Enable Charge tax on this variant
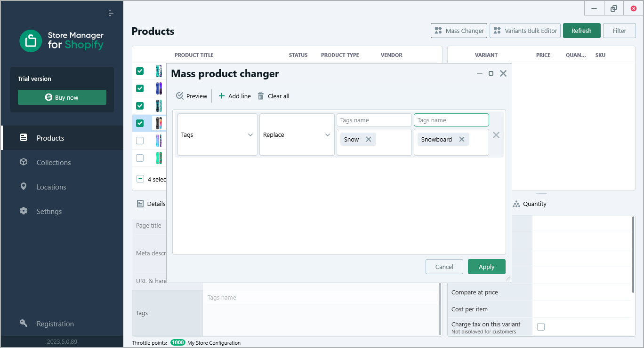 point(541,327)
